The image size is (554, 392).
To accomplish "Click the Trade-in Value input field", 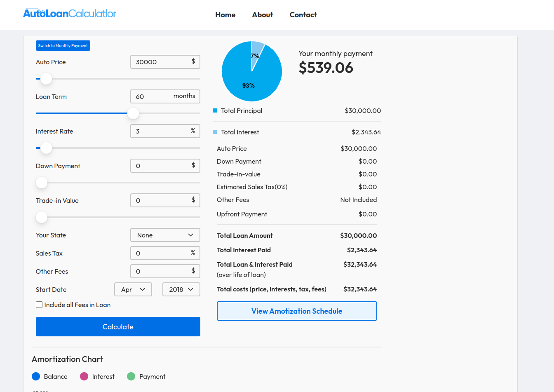I will coord(165,200).
